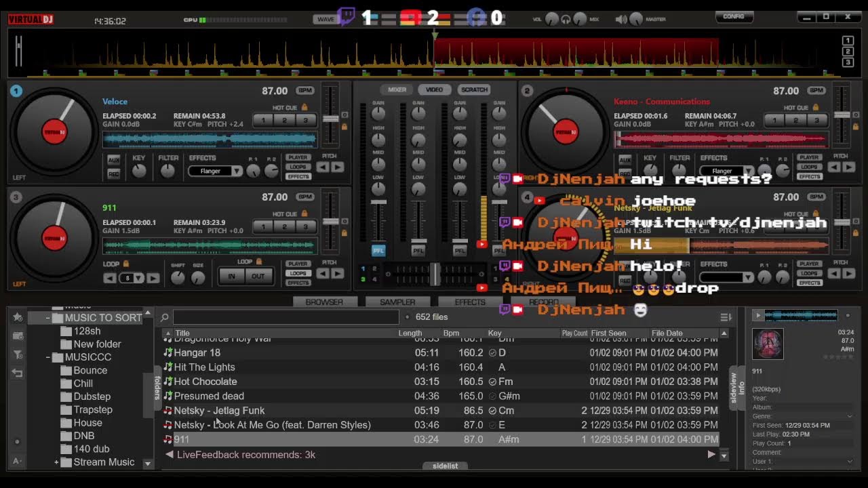The image size is (868, 488).
Task: Click the deck 1 FILTER knob
Action: 167,171
